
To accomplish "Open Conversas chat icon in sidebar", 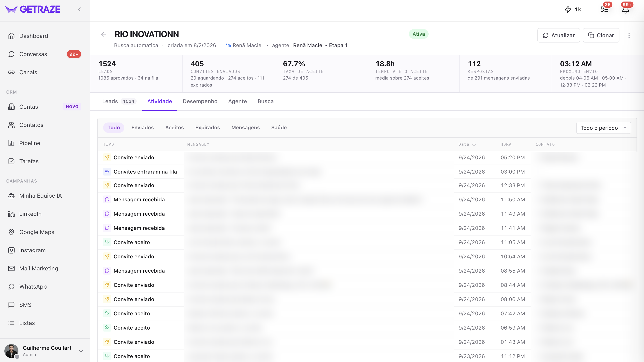I will (x=11, y=54).
